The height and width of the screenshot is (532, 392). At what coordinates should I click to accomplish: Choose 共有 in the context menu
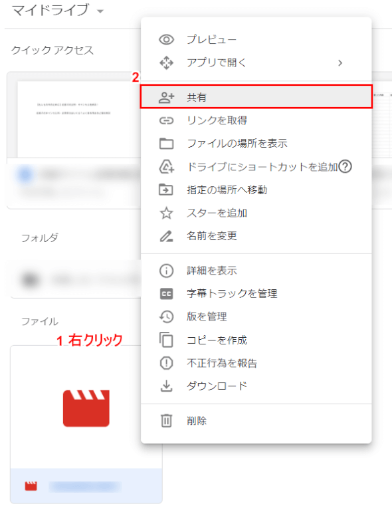click(x=256, y=97)
